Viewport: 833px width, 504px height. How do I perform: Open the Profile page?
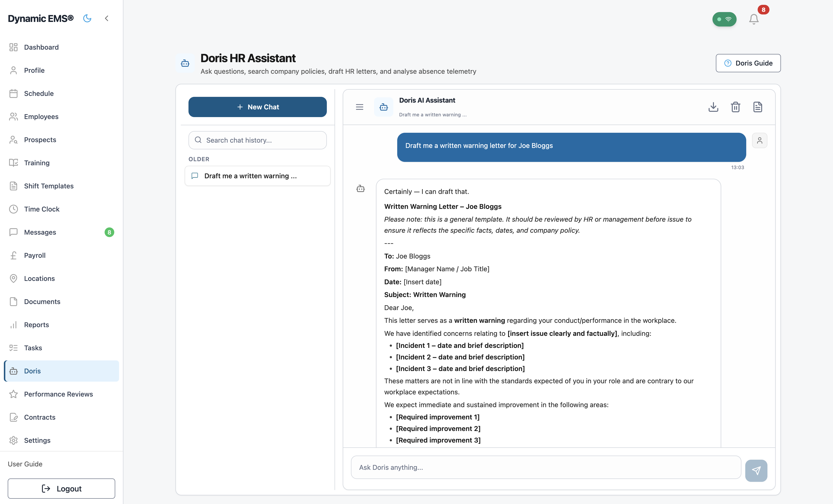(61, 70)
